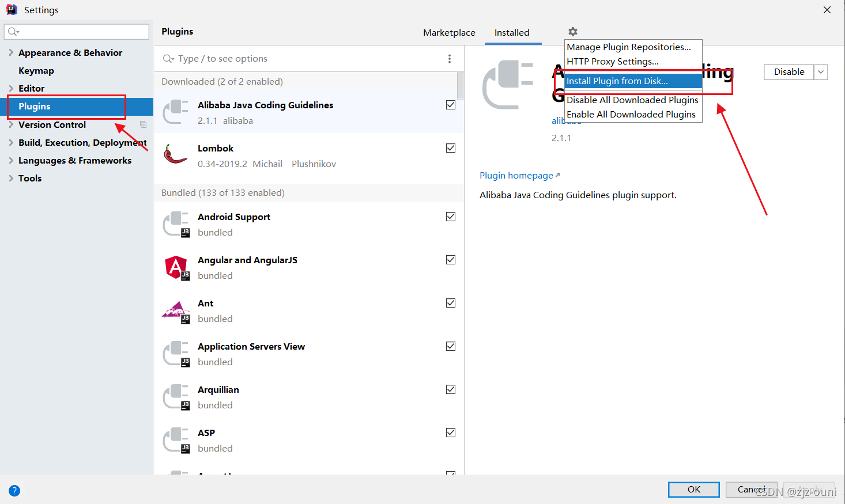The width and height of the screenshot is (845, 504).
Task: Click the settings search field
Action: click(77, 32)
